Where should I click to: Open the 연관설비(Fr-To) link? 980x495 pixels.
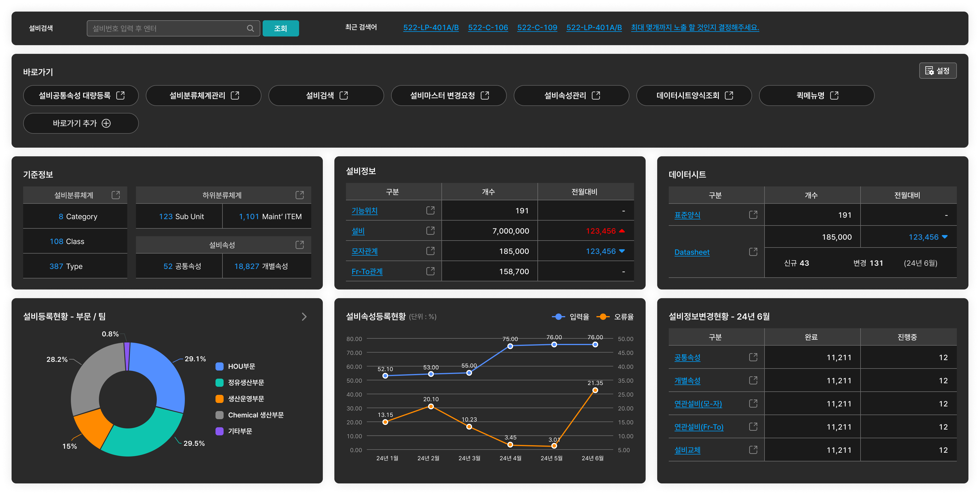click(699, 427)
